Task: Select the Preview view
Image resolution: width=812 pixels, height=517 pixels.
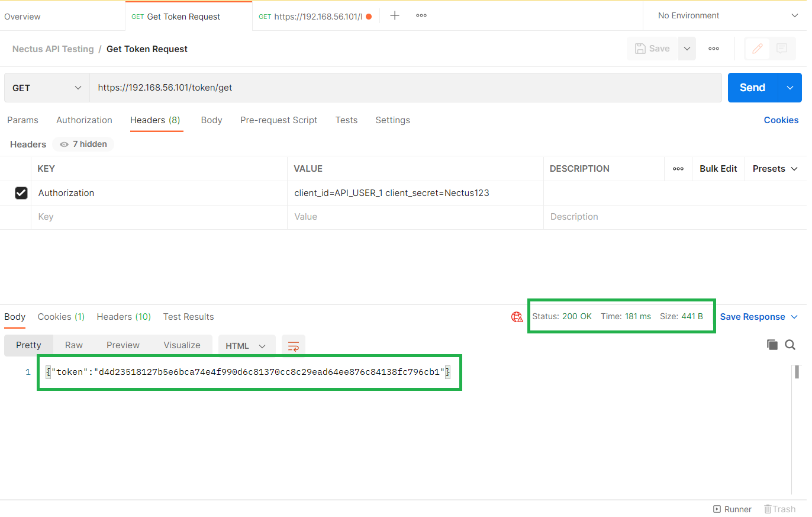Action: [123, 345]
